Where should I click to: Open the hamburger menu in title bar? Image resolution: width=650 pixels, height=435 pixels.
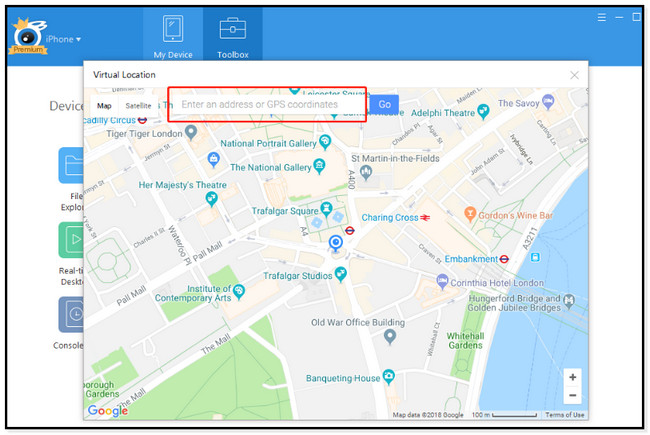pyautogui.click(x=601, y=17)
